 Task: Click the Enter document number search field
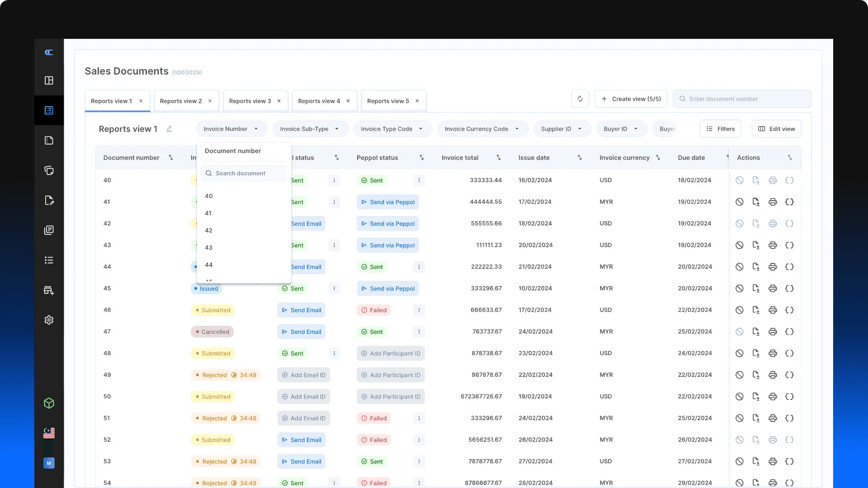click(x=741, y=99)
